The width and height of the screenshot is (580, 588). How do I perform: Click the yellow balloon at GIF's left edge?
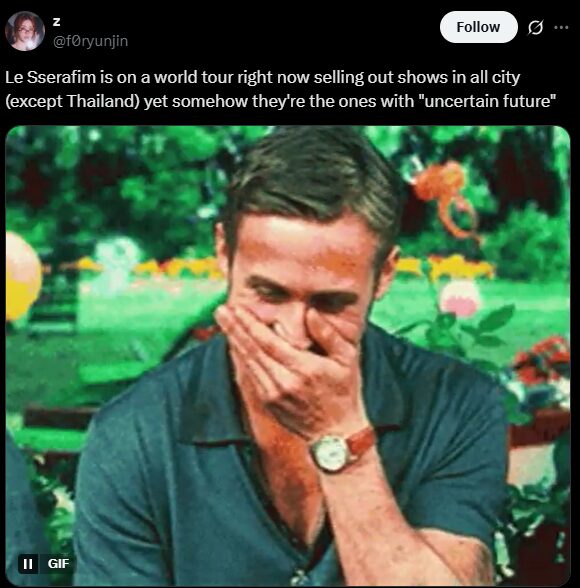[x=23, y=276]
